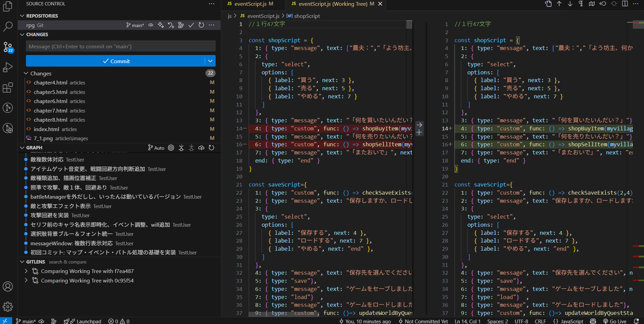Generate commit message with the sparkle icon
This screenshot has height=324, width=644.
click(161, 25)
